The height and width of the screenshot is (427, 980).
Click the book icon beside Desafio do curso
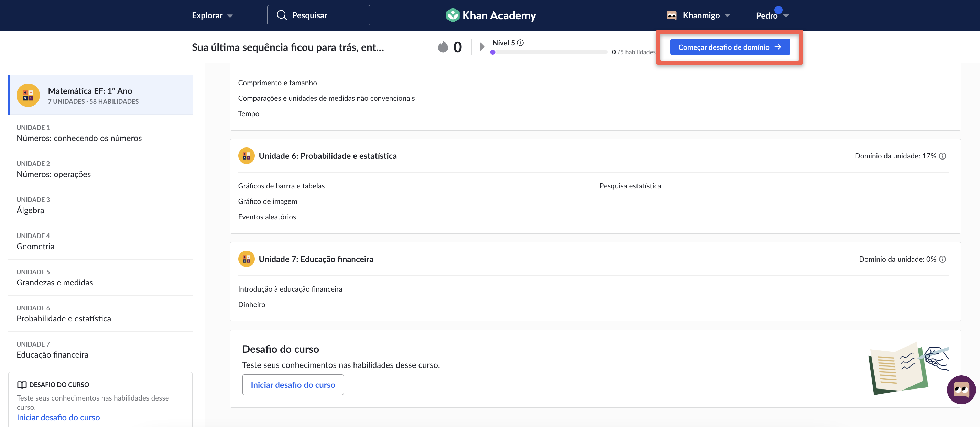(x=22, y=385)
